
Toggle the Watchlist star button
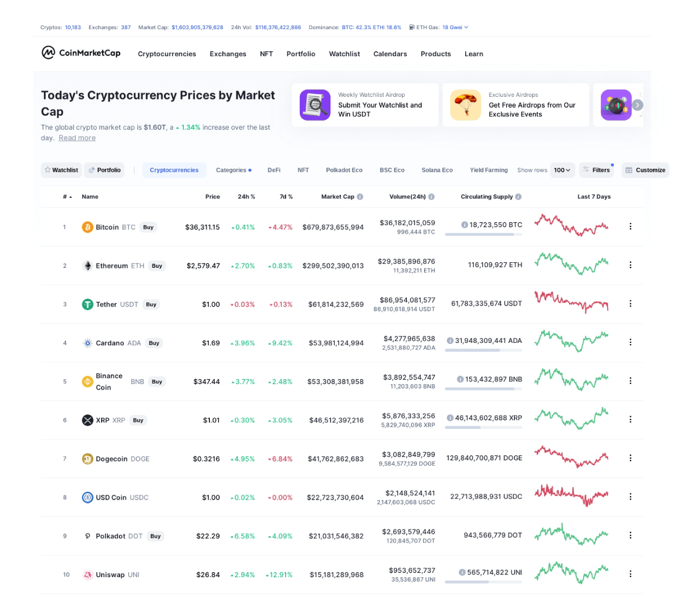coord(61,170)
